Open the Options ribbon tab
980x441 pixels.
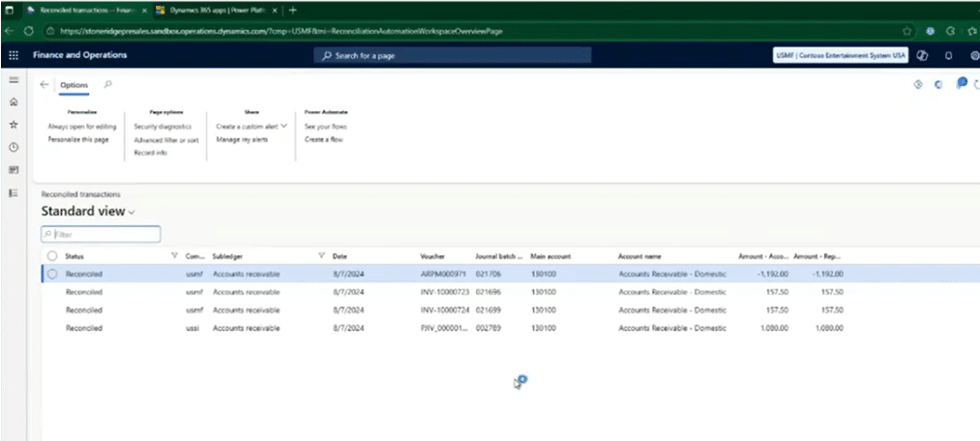[74, 85]
